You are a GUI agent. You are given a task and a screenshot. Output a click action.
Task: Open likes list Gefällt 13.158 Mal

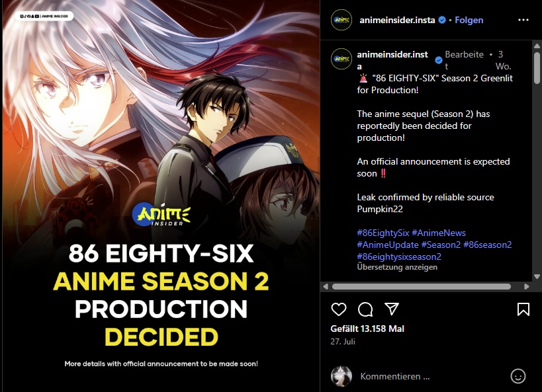click(x=367, y=329)
